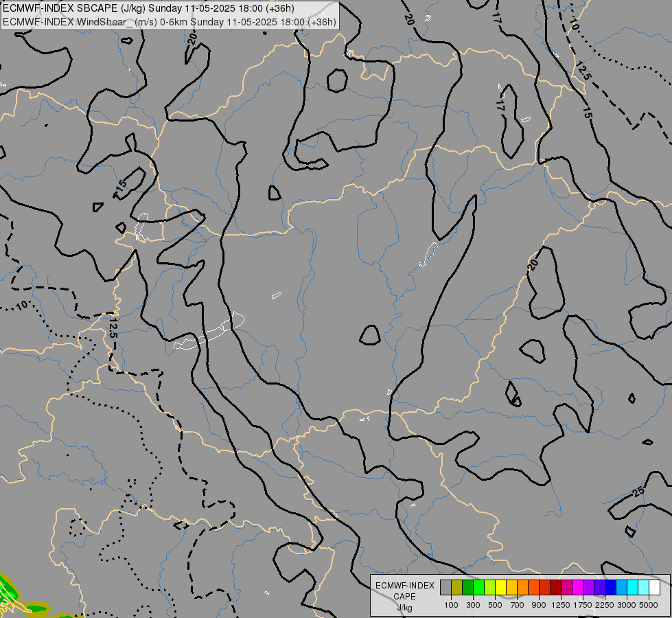Screen dimensions: 672x618
Task: Pick the dark green legend swatch
Action: coord(467,588)
